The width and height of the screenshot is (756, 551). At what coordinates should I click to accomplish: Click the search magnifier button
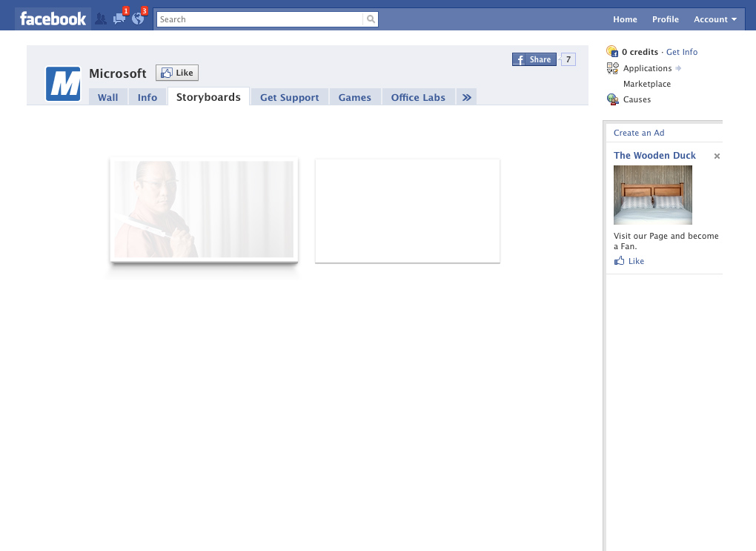pos(371,19)
